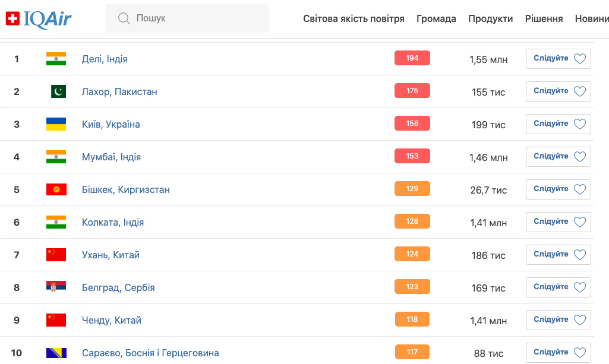Click the search magnifier icon
This screenshot has width=609, height=364.
pyautogui.click(x=124, y=18)
